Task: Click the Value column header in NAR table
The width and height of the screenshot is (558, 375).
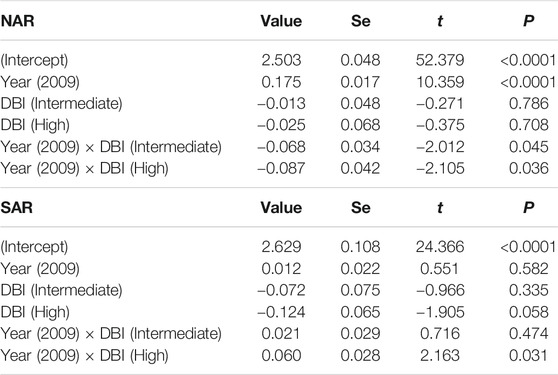Action: (281, 21)
